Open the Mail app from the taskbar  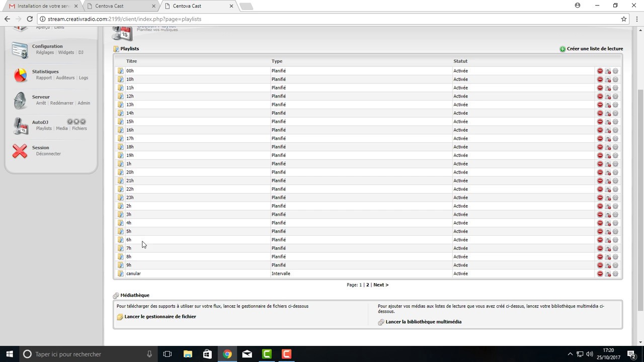click(x=247, y=354)
